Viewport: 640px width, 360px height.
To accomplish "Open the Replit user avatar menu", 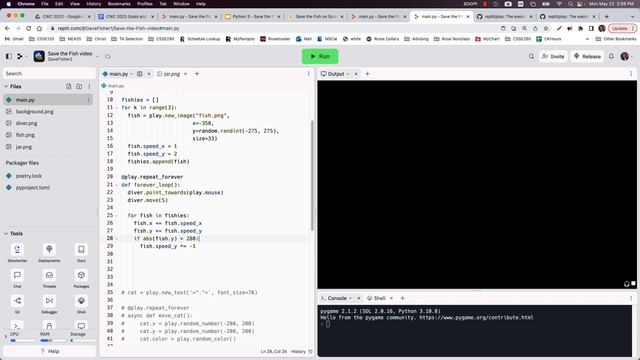I will click(x=624, y=56).
